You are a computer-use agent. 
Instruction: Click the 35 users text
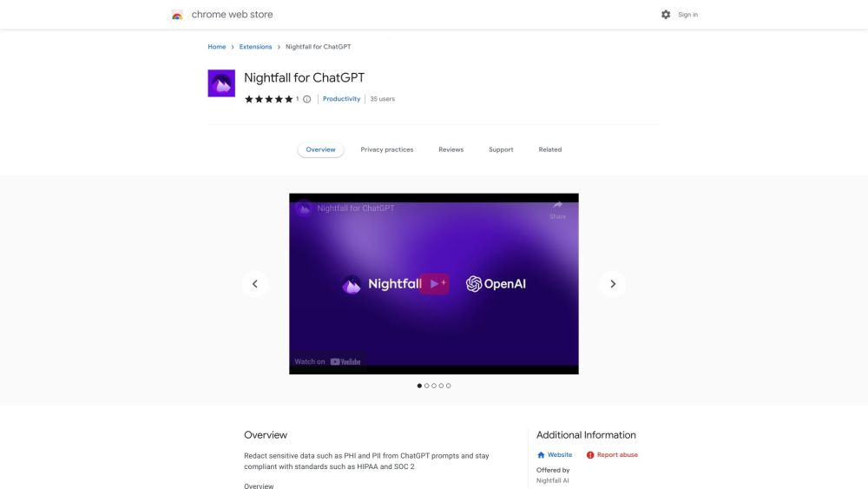382,99
